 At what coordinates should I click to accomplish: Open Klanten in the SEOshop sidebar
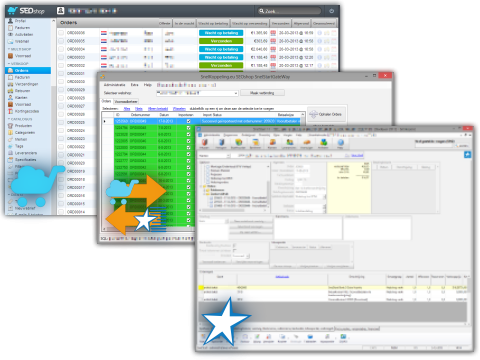[21, 97]
